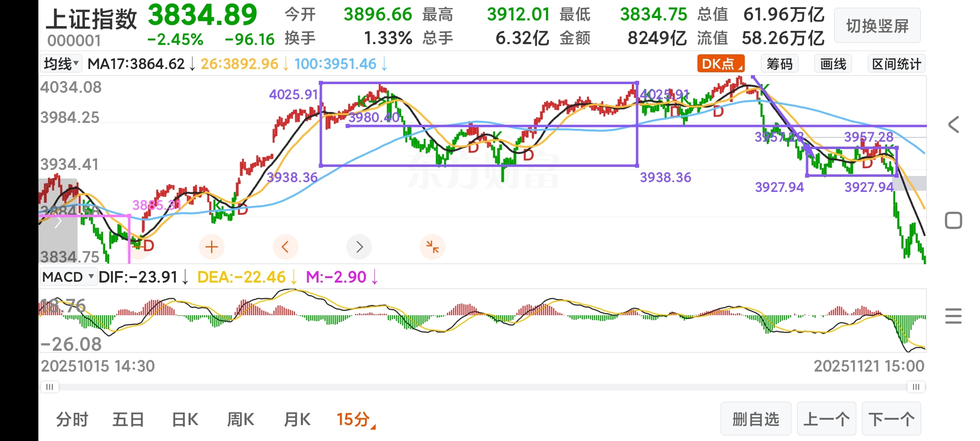The image size is (980, 441).
Task: Click the 切换竖屏 portrait switch button
Action: (x=877, y=26)
